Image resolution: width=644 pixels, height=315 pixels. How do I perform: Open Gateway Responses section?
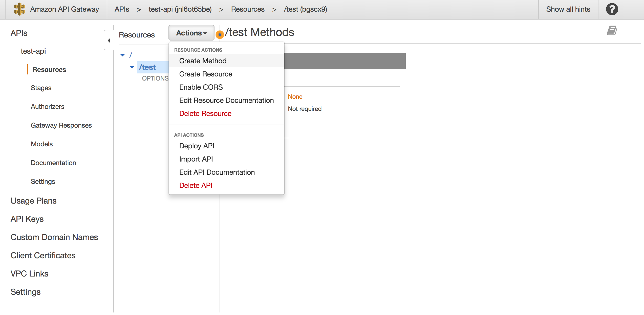click(x=61, y=125)
